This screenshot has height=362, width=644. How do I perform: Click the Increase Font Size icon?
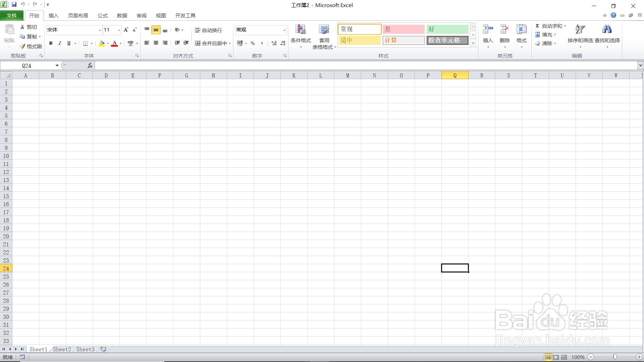click(126, 30)
